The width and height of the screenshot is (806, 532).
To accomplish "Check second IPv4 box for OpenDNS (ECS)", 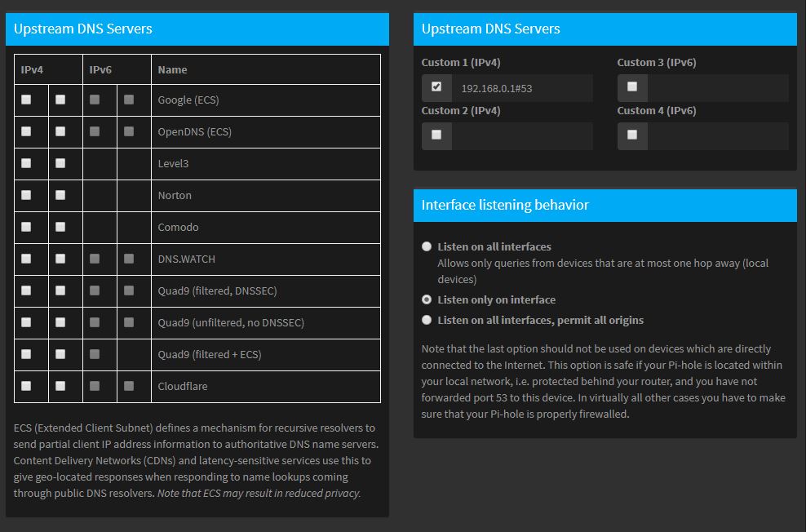I will point(60,131).
